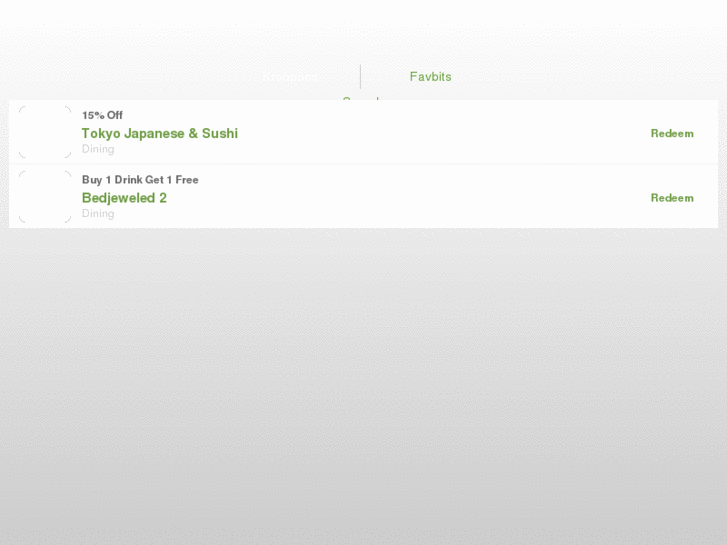Open Tokyo Japanese & Sushi coupon title
This screenshot has height=545, width=727.
click(160, 134)
